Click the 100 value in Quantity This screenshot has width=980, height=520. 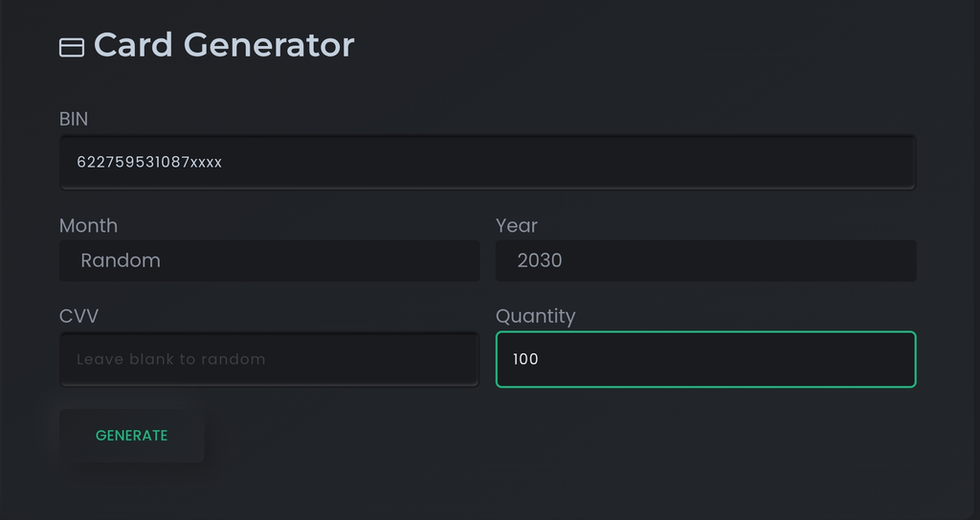point(525,359)
